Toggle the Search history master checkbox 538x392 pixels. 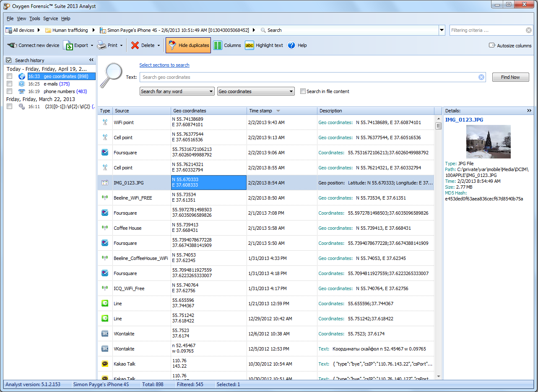(x=9, y=60)
